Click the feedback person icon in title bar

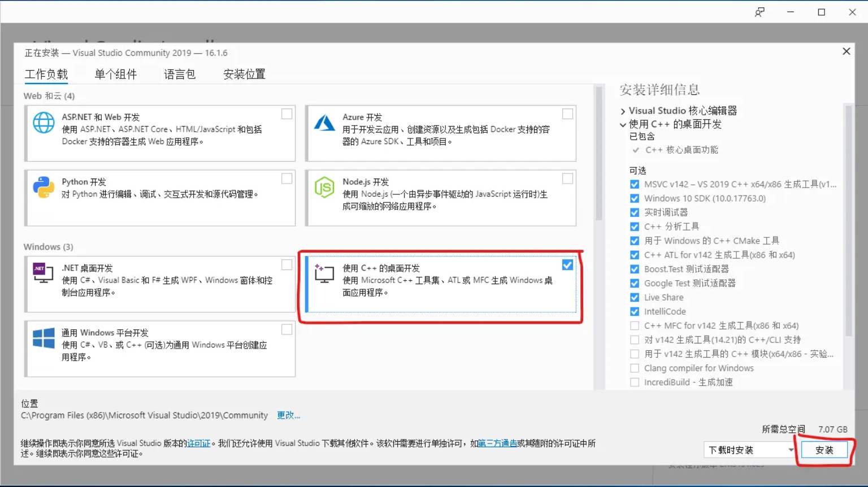(759, 11)
